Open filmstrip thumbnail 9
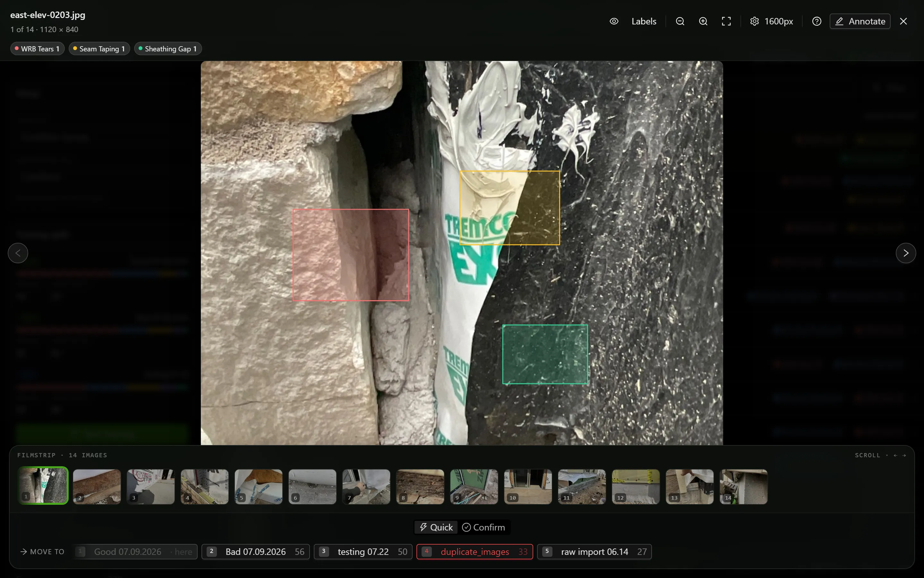Image resolution: width=924 pixels, height=578 pixels. (x=474, y=486)
